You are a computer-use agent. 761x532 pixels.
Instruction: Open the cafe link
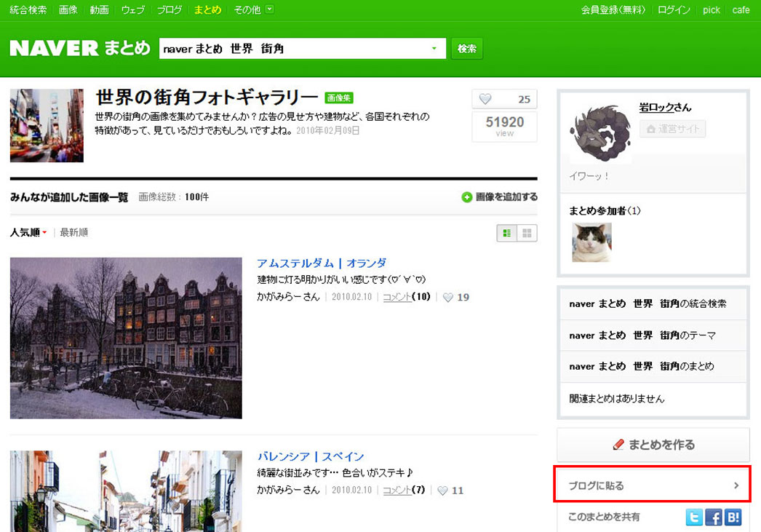click(x=741, y=9)
